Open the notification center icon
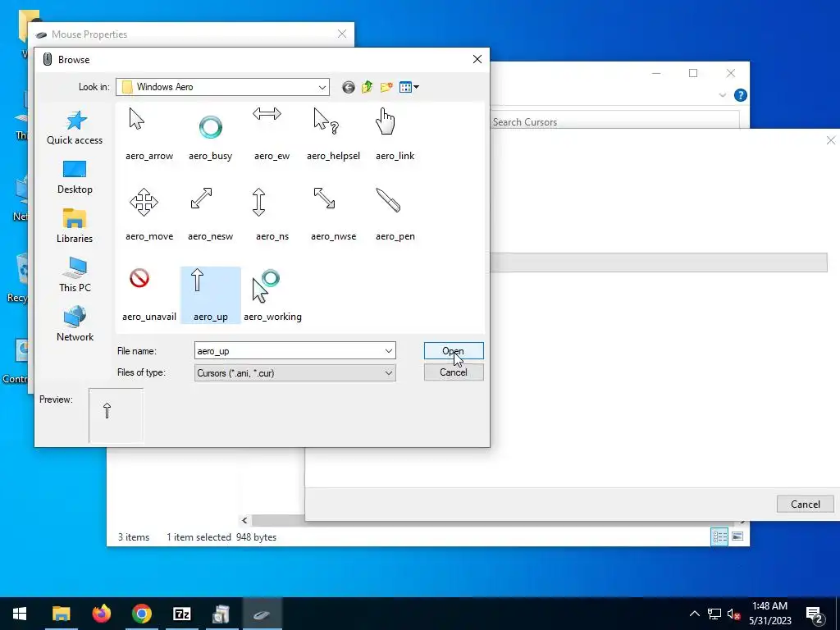Viewport: 840px width, 630px height. pos(815,614)
